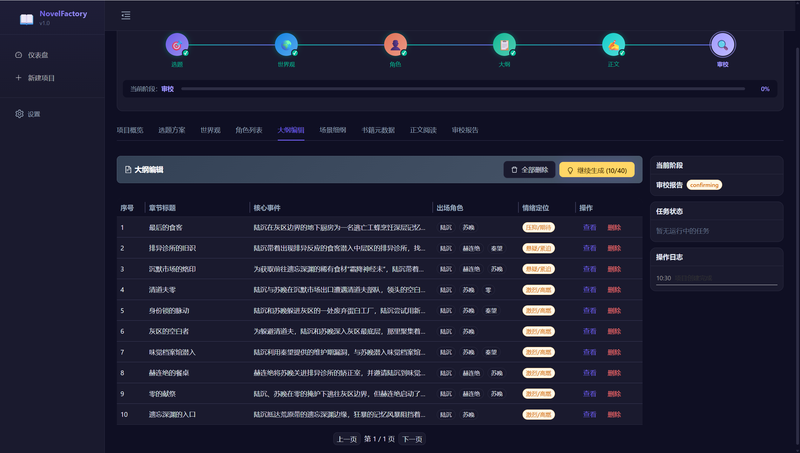Open the 世界观 tab
800x453 pixels.
pyautogui.click(x=210, y=130)
